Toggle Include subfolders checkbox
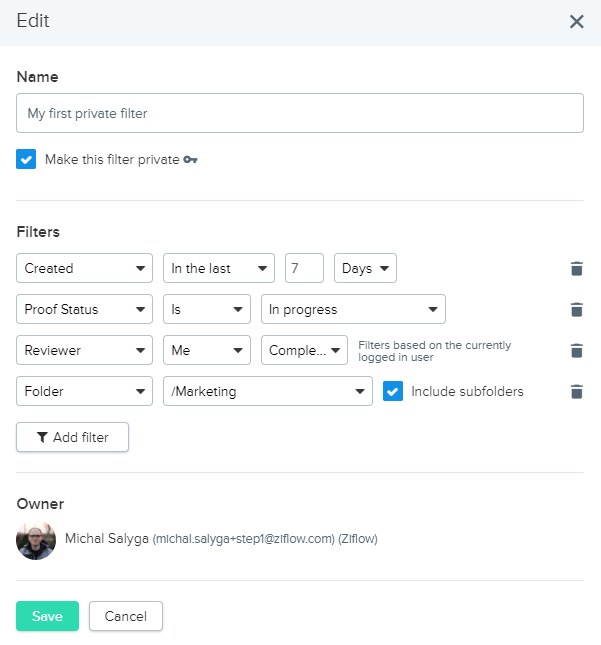 tap(393, 391)
